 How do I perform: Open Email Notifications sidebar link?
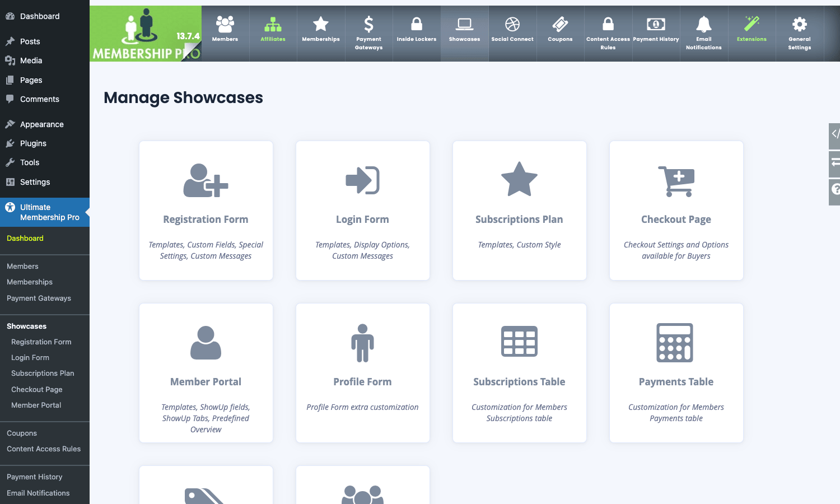coord(38,493)
